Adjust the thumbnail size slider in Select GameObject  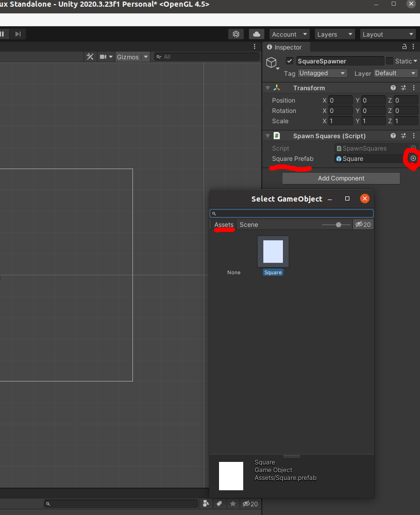click(x=338, y=225)
